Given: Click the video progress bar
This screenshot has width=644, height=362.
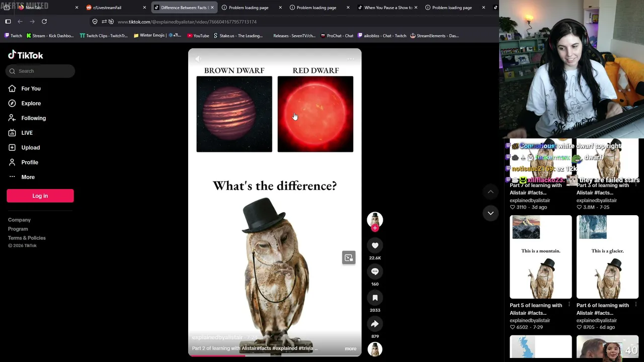Looking at the screenshot, I should click(x=275, y=355).
